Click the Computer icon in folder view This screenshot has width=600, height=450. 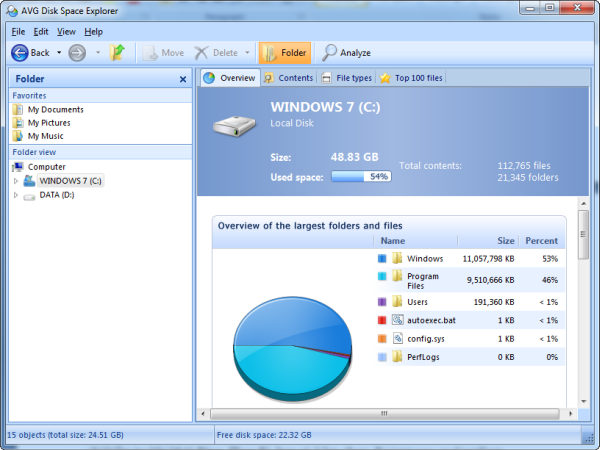pyautogui.click(x=18, y=167)
